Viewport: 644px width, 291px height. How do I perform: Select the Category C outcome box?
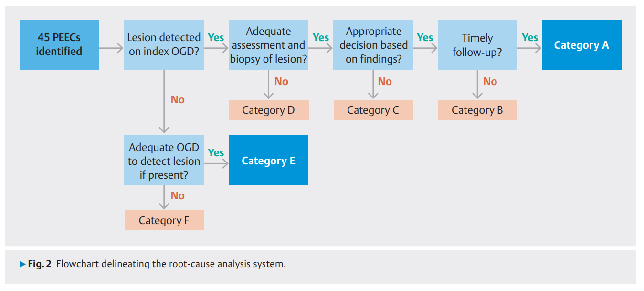point(373,110)
